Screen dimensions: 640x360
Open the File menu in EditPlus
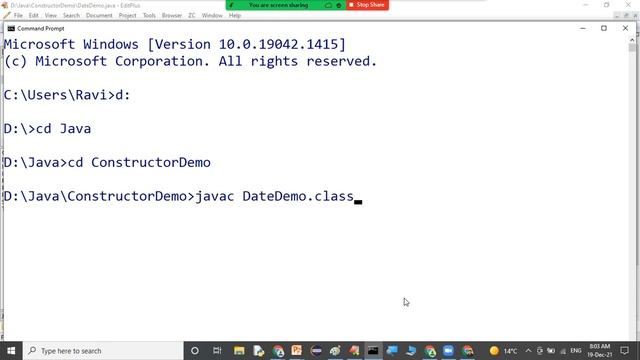pyautogui.click(x=18, y=16)
